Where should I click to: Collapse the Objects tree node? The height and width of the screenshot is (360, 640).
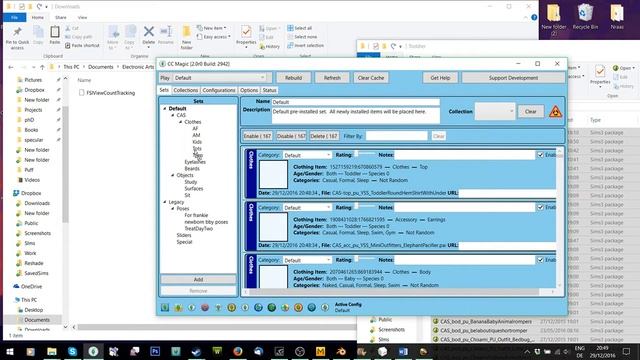point(173,175)
